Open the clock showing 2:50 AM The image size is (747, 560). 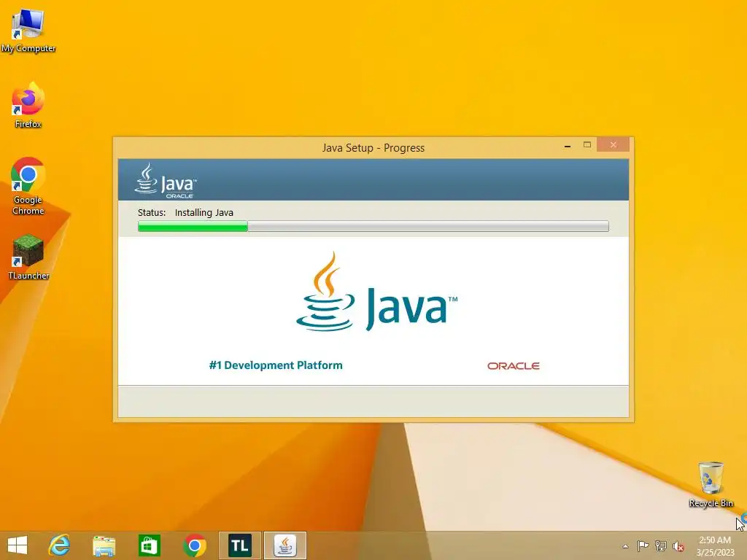[715, 546]
